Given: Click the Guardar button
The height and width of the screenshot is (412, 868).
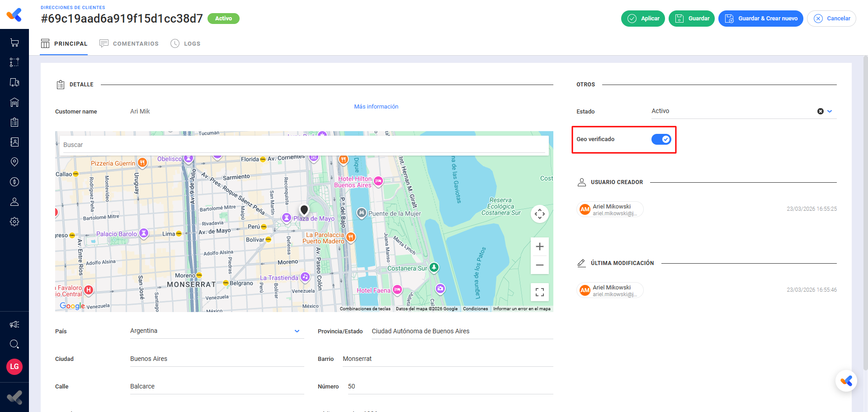Looking at the screenshot, I should click(x=691, y=19).
